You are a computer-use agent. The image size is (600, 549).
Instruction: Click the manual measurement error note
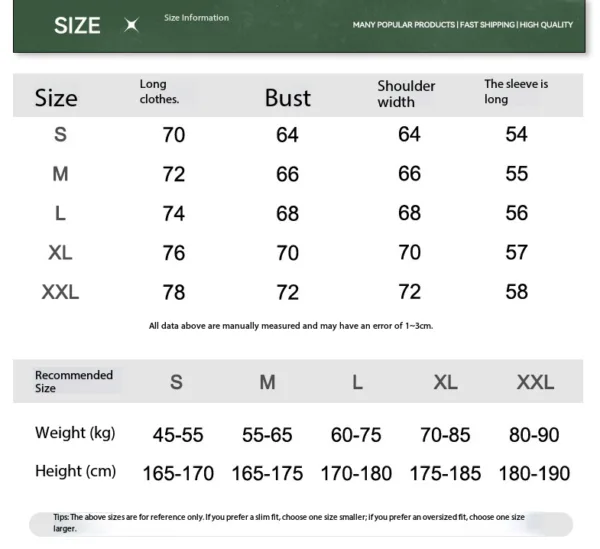[x=290, y=326]
